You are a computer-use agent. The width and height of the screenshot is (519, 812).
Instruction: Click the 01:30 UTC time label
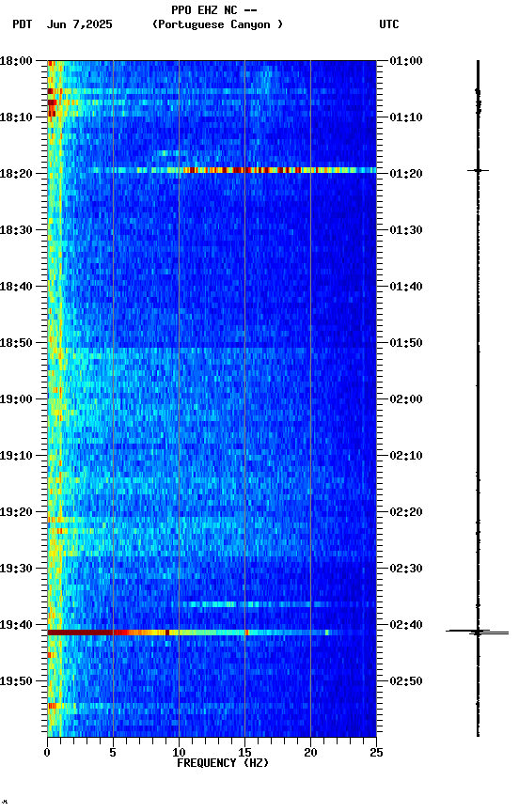pyautogui.click(x=406, y=230)
